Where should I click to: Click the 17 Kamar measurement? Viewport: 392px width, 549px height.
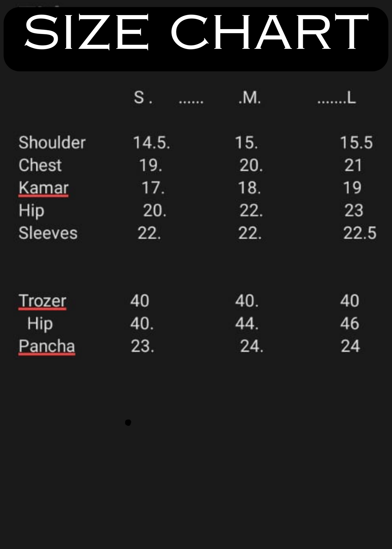tap(153, 188)
